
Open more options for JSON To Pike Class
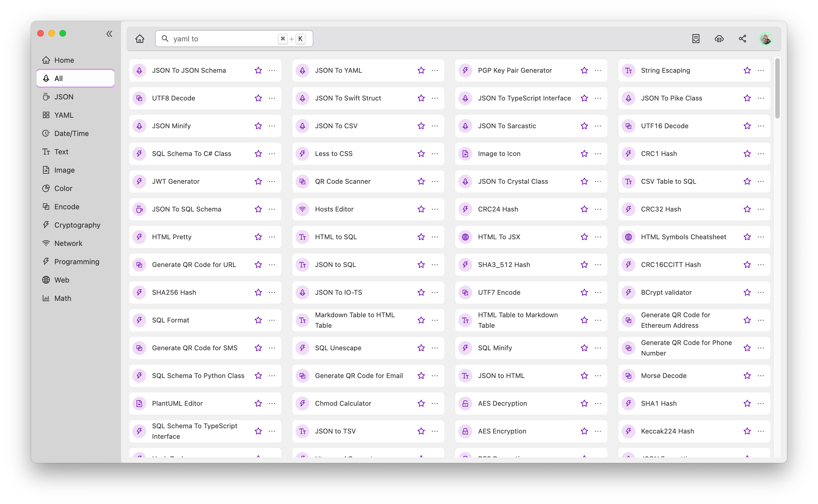[x=761, y=98]
